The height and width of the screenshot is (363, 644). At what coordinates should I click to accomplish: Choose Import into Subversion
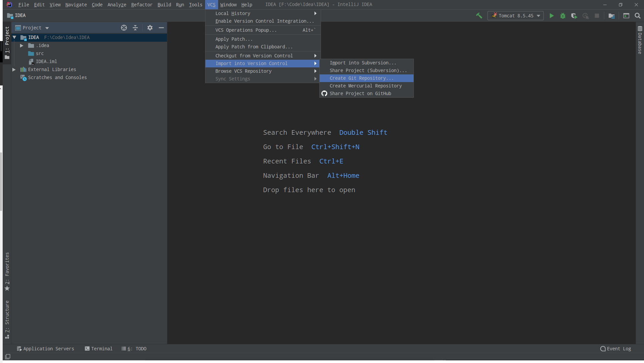(x=366, y=63)
